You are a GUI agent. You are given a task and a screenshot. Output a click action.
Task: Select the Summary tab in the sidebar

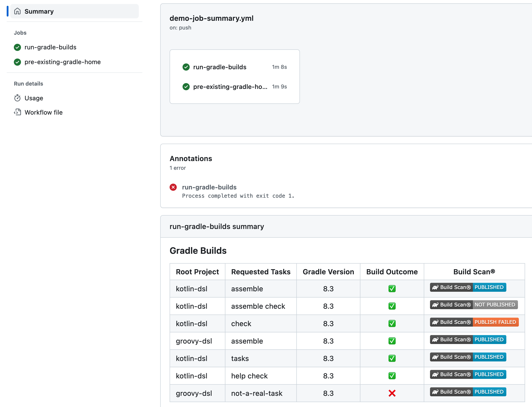[x=39, y=11]
